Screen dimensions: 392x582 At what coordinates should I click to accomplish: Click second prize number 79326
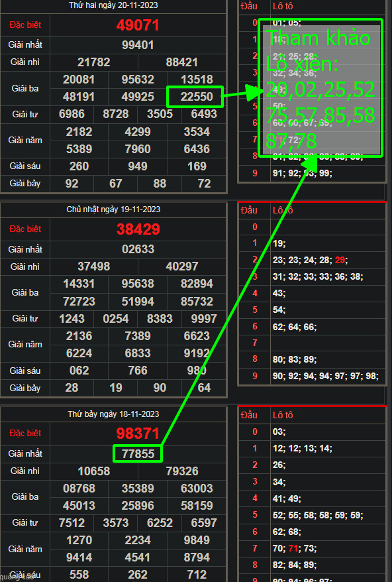[x=181, y=471]
